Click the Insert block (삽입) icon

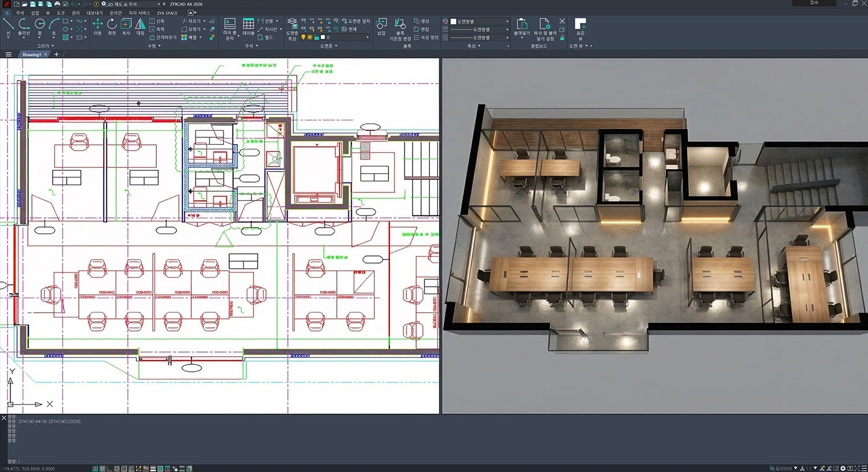tap(381, 24)
